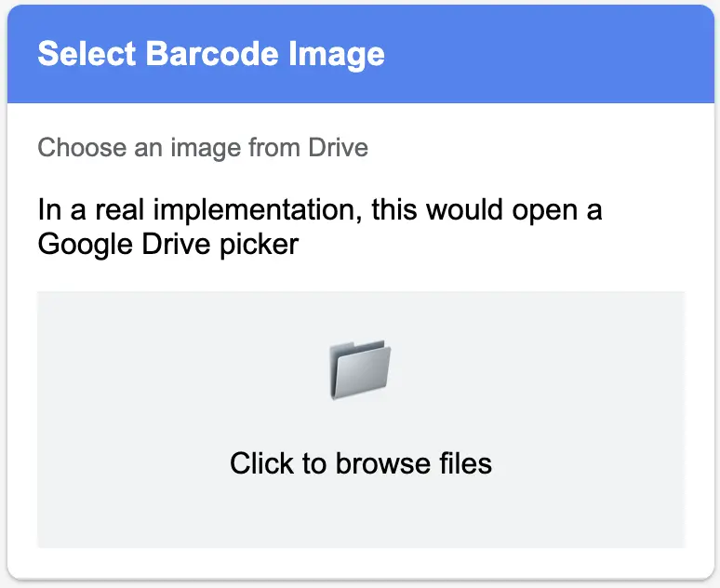Image resolution: width=720 pixels, height=588 pixels.
Task: Click the word 'picker' in the description
Action: 259,245
